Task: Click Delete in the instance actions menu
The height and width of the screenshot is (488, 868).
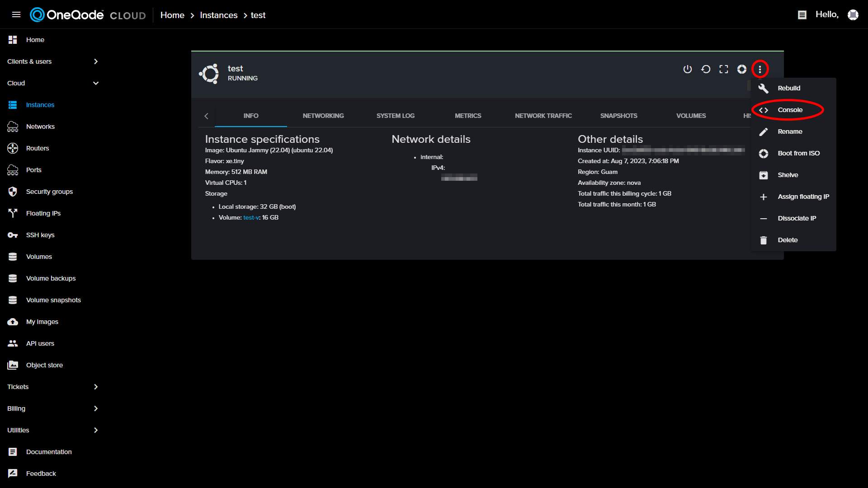Action: tap(788, 240)
